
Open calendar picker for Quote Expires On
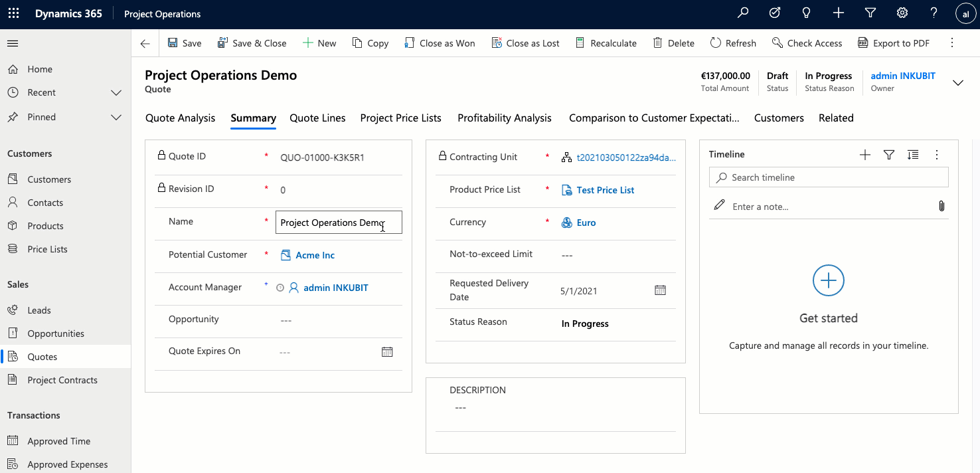coord(387,352)
